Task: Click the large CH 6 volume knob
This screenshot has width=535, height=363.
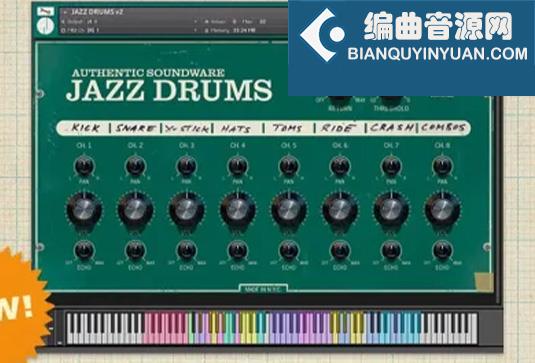Action: pos(340,209)
